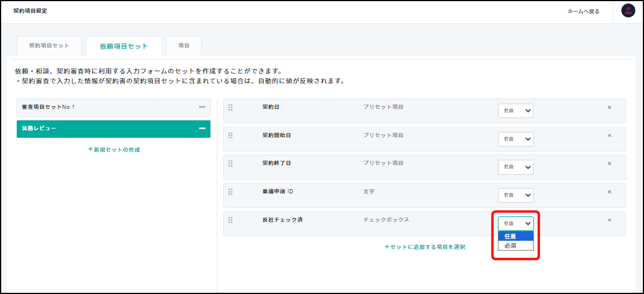Click the 契約日 item name
Viewport: 644px width, 294px height.
point(271,107)
